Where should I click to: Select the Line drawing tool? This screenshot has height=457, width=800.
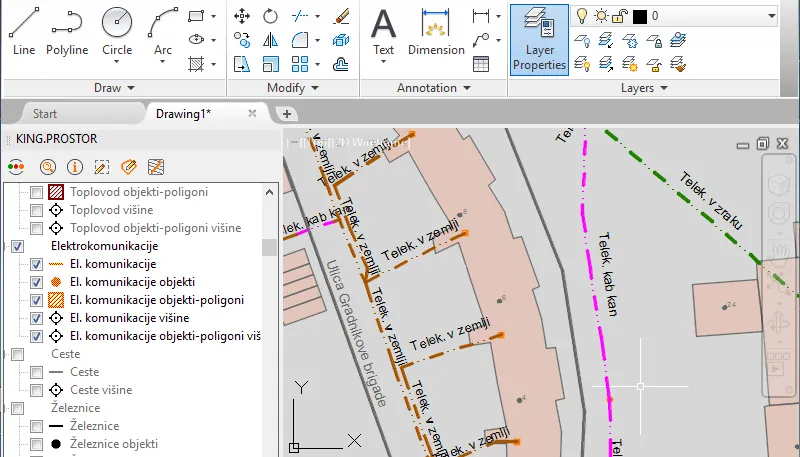tap(24, 31)
